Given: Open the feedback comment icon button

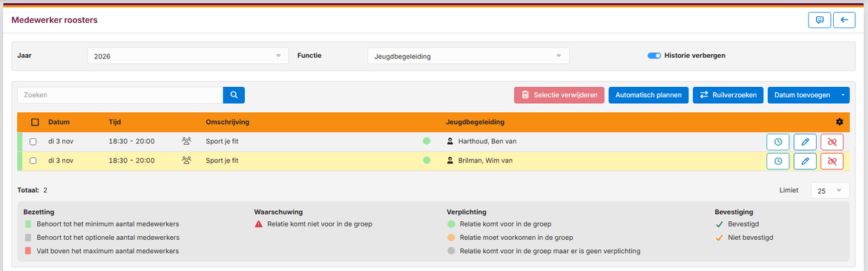Looking at the screenshot, I should (819, 20).
